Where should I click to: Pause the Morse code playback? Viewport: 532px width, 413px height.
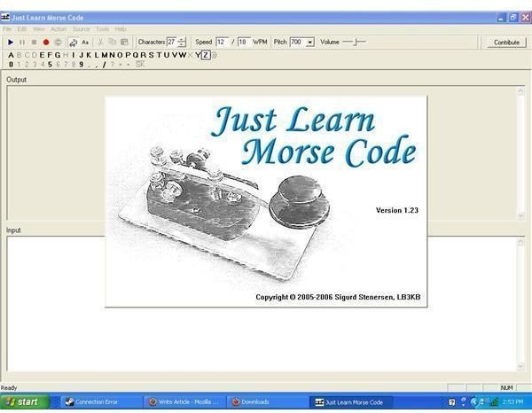[22, 42]
